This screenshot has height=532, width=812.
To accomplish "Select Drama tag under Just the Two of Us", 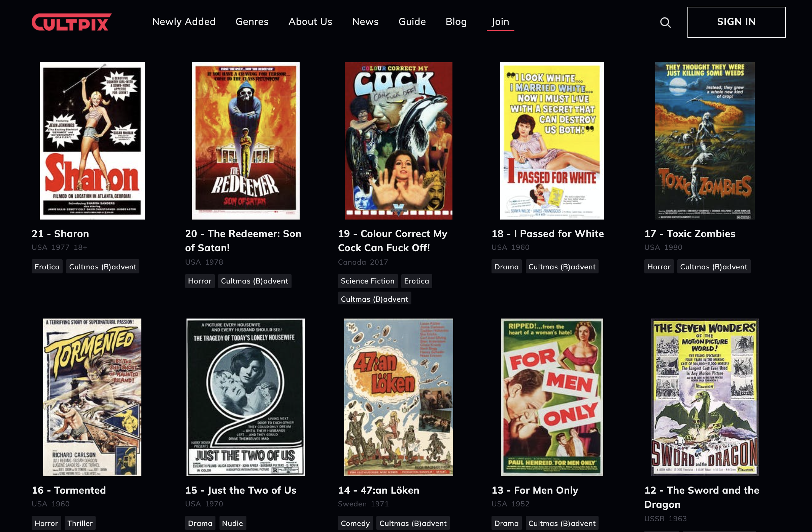I will pos(200,523).
